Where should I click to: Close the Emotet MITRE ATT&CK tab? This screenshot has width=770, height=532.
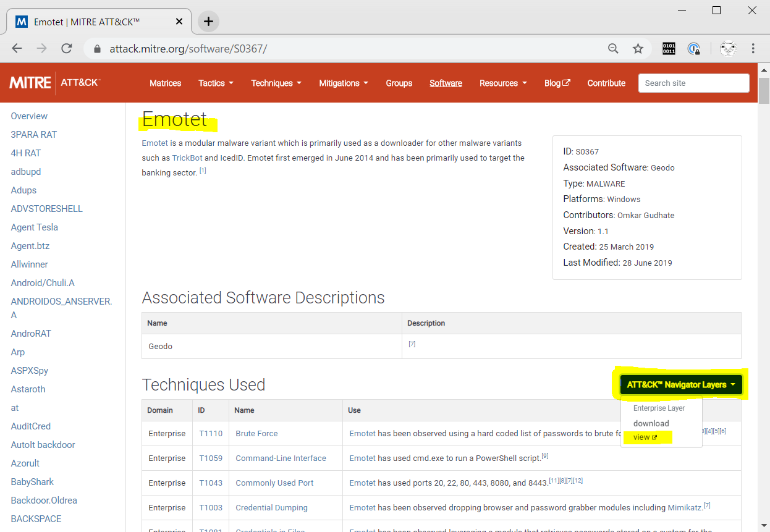[179, 22]
